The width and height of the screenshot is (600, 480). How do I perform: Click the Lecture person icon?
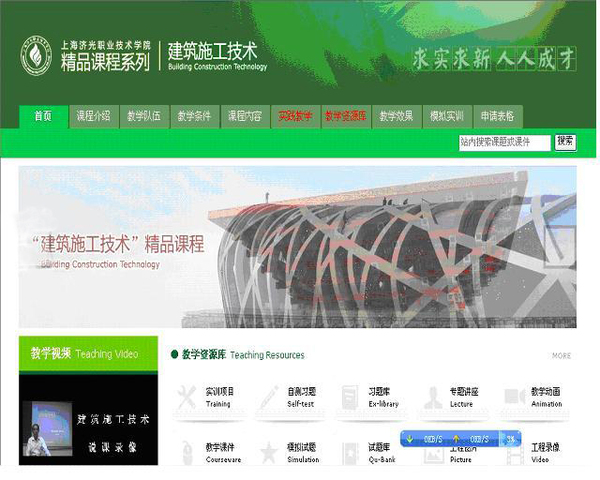433,397
